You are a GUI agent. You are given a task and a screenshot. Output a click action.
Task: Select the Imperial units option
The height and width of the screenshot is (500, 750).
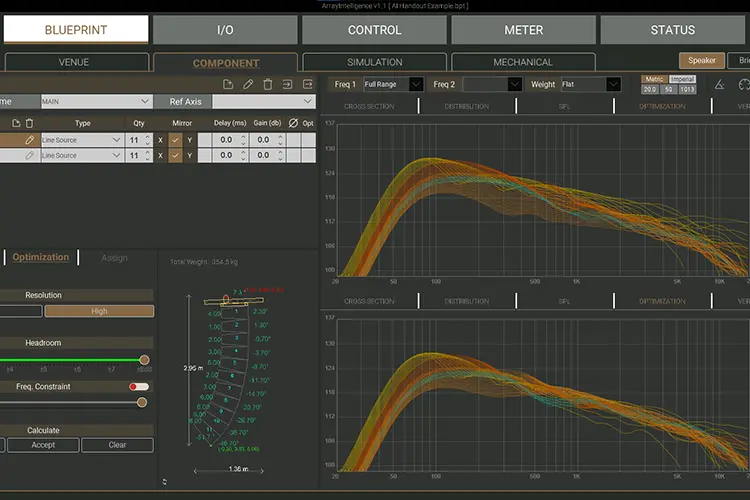point(682,79)
